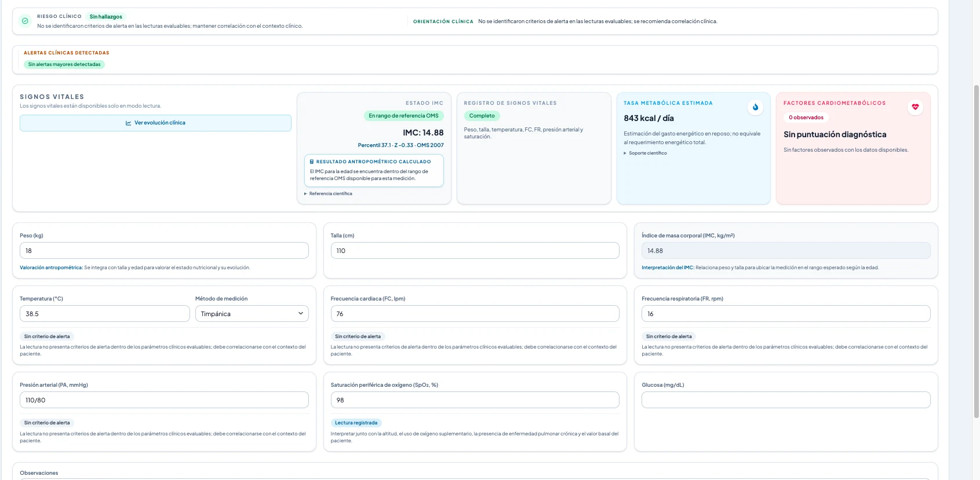Click the Frecuencia cardiaca input field
980x480 pixels.
point(475,314)
